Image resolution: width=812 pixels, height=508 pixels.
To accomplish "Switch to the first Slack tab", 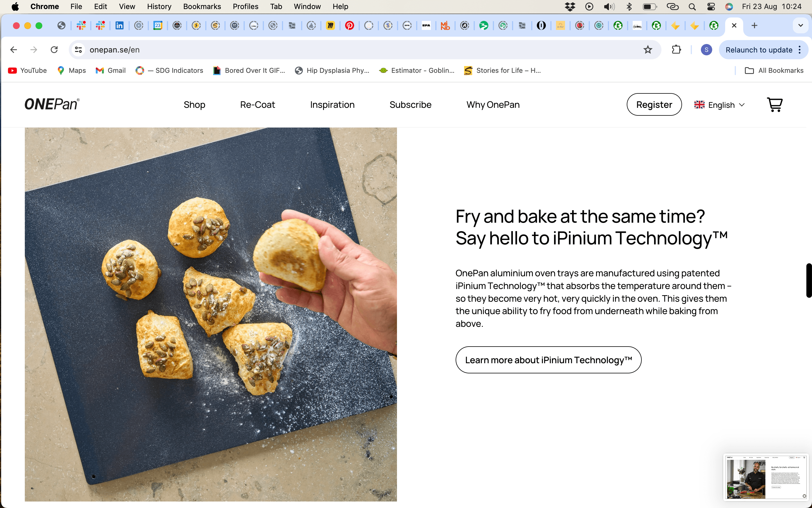I will 81,25.
